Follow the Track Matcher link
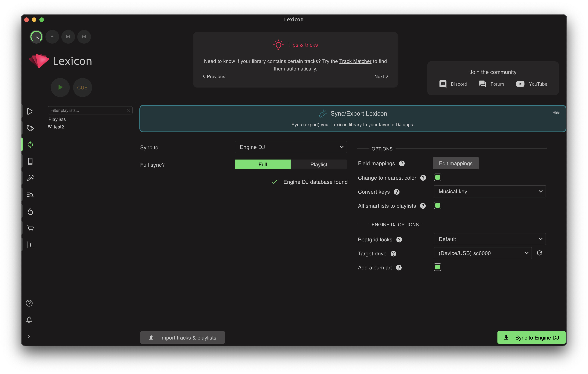This screenshot has height=374, width=588. point(355,61)
